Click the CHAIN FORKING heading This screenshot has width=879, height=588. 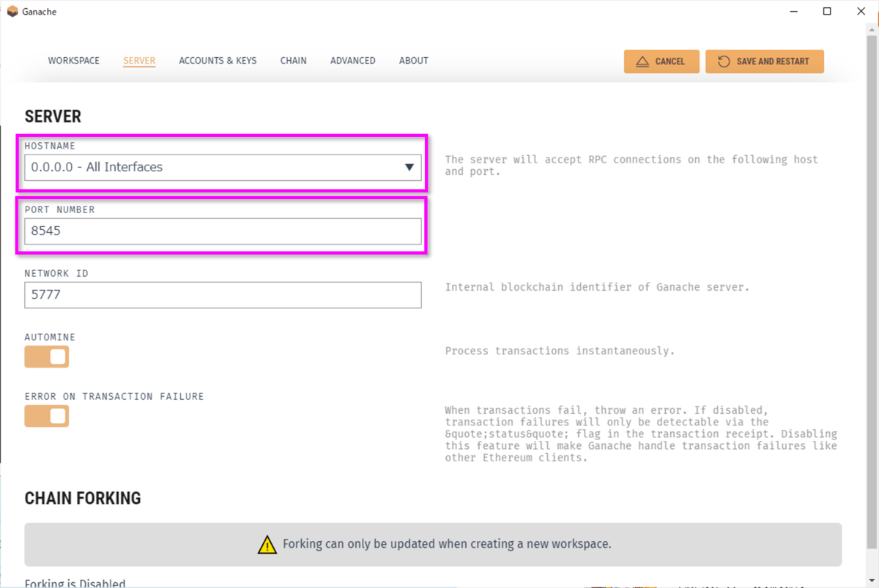click(83, 498)
